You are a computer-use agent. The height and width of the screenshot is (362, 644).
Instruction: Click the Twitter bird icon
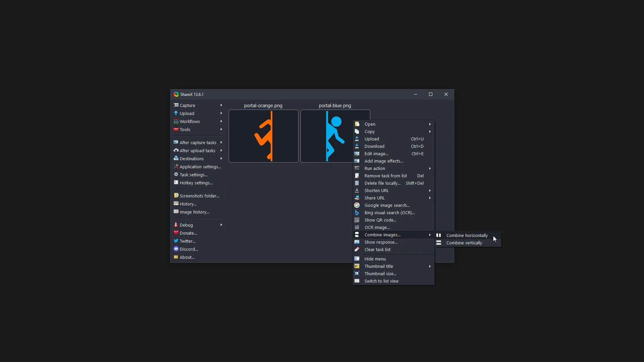pos(176,241)
